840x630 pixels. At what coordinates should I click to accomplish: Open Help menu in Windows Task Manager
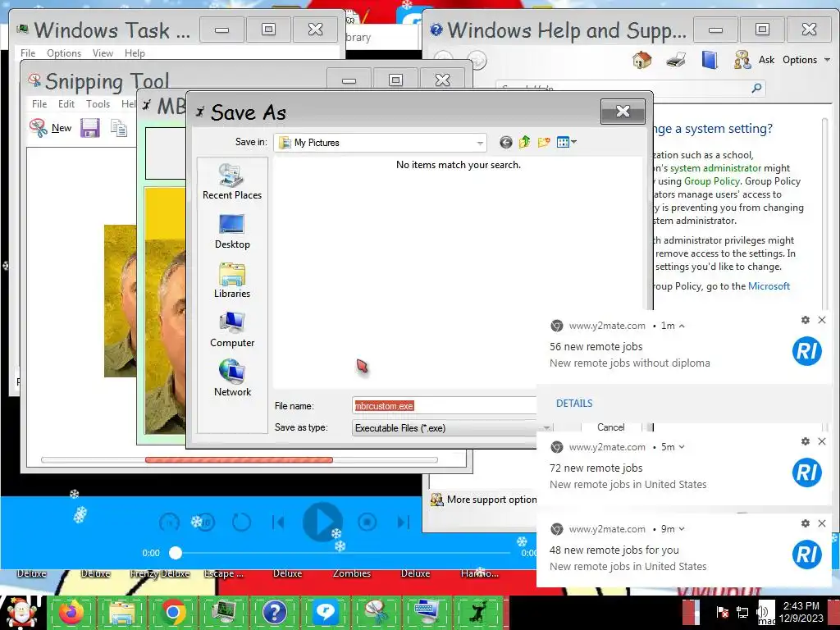coord(135,53)
